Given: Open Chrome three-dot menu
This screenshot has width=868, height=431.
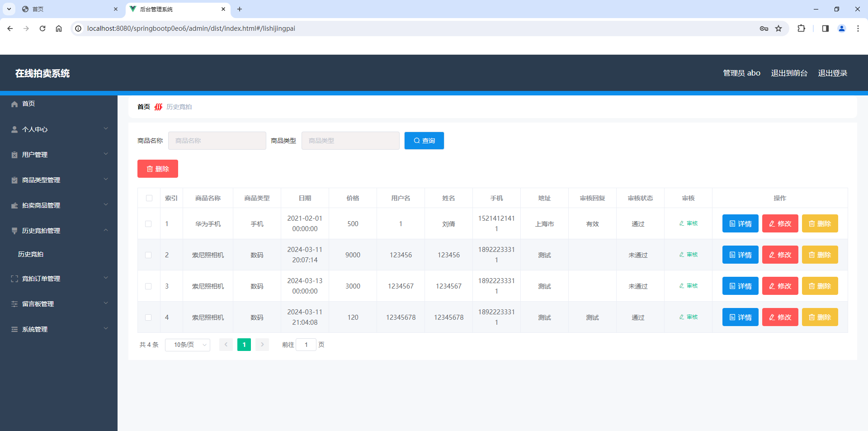Looking at the screenshot, I should [x=858, y=28].
